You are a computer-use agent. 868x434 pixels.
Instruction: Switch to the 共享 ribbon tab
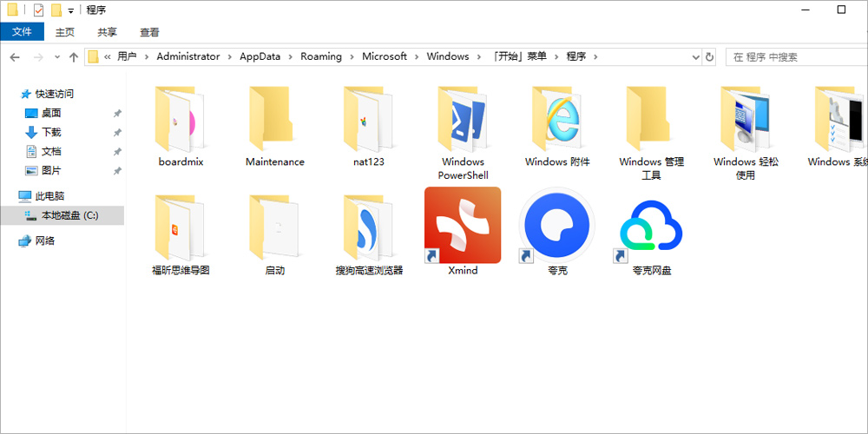pyautogui.click(x=108, y=32)
